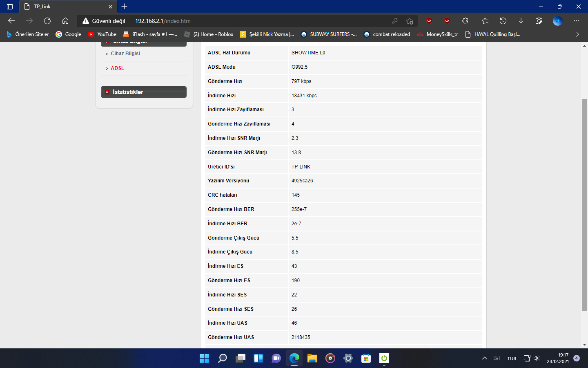Open the volume control in tray
The image size is (588, 368).
pyautogui.click(x=537, y=359)
